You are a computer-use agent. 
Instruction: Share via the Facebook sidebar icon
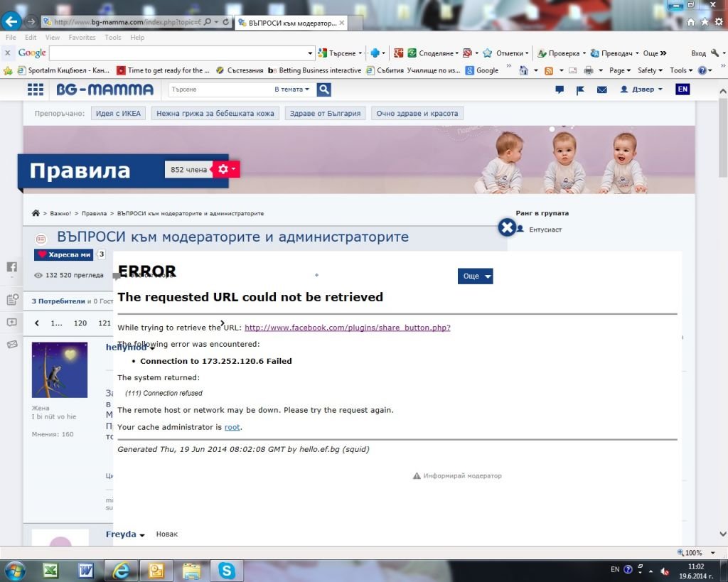tap(12, 267)
